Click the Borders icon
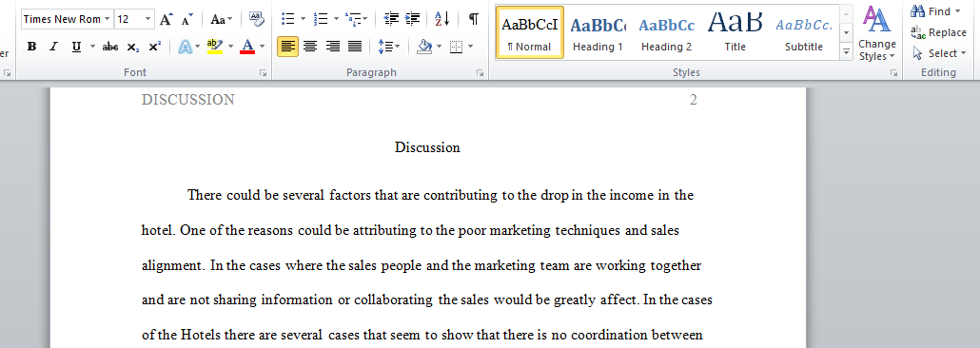This screenshot has width=980, height=348. pyautogui.click(x=457, y=47)
